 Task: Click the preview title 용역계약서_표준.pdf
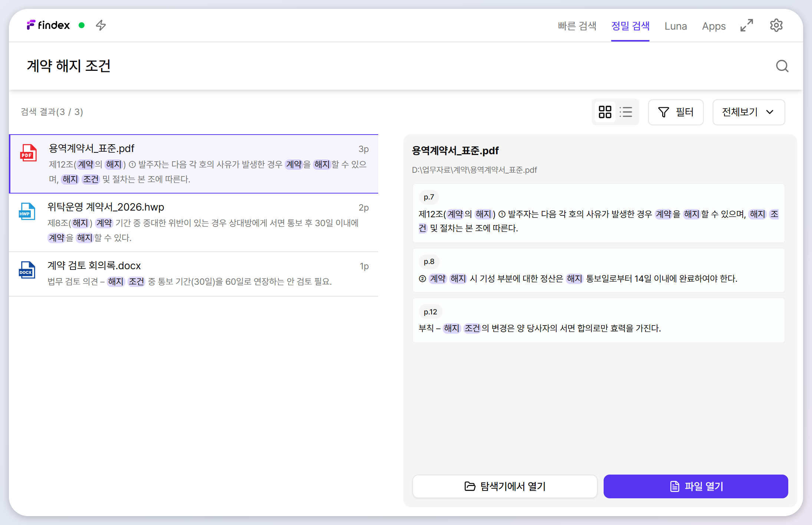(x=455, y=151)
